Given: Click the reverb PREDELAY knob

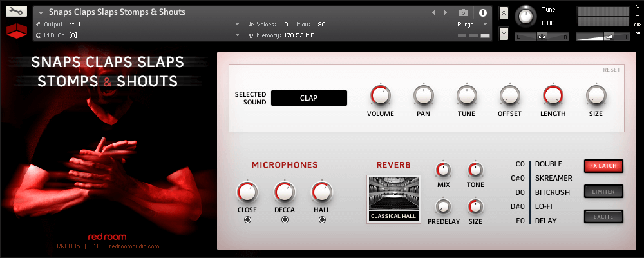Looking at the screenshot, I should [443, 206].
